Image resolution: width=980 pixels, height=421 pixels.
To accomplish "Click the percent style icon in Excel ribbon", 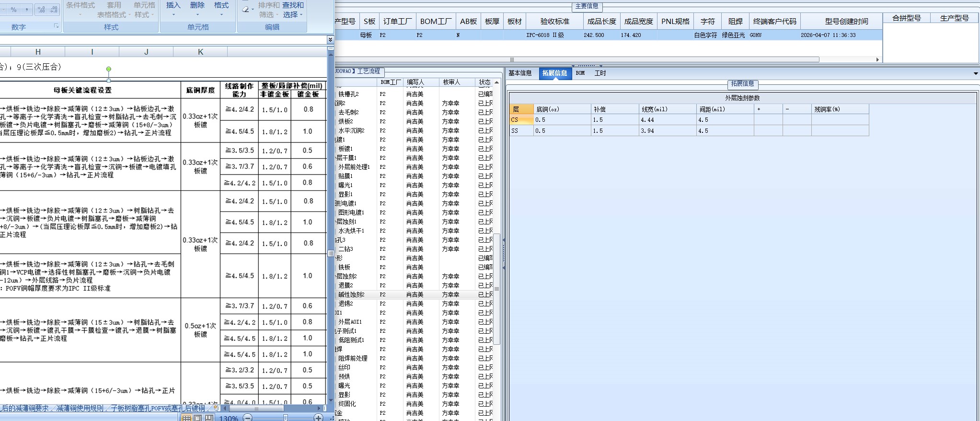I will tap(13, 10).
